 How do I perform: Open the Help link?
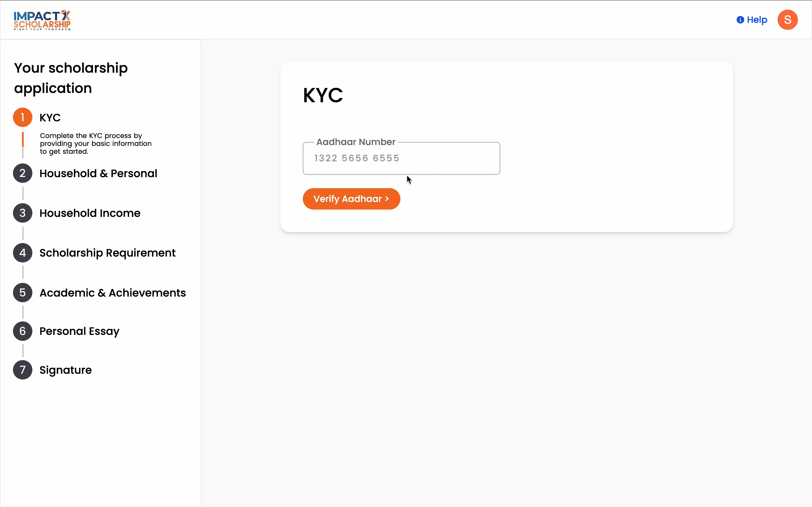(x=757, y=20)
